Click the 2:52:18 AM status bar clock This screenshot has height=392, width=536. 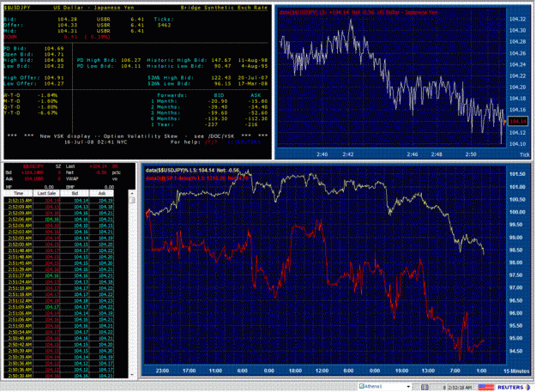pyautogui.click(x=460, y=388)
